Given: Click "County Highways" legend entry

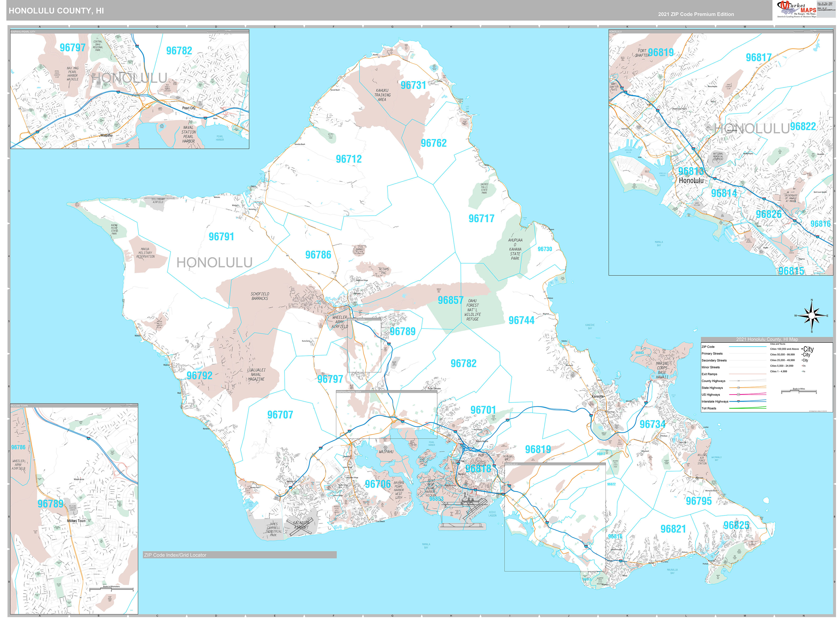Looking at the screenshot, I should (713, 381).
